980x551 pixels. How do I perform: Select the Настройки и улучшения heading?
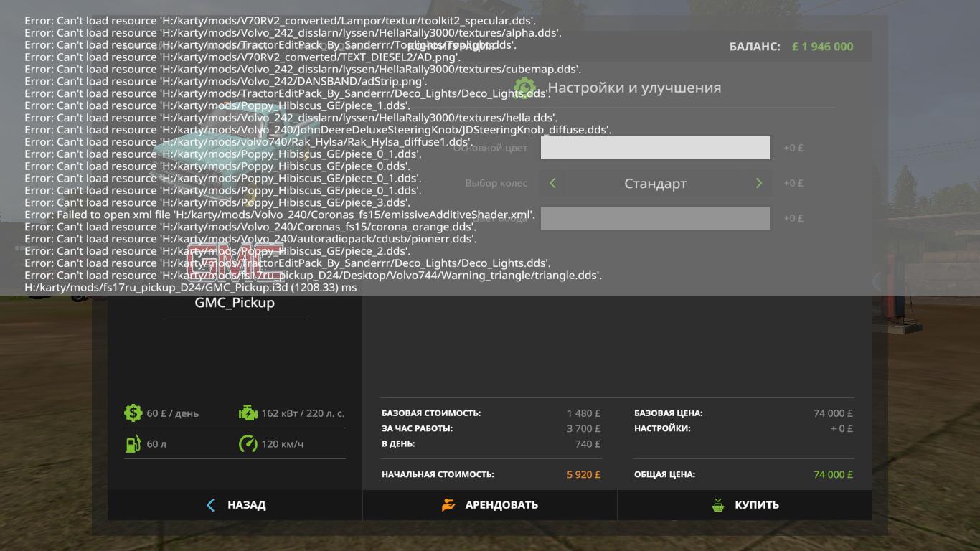click(634, 88)
